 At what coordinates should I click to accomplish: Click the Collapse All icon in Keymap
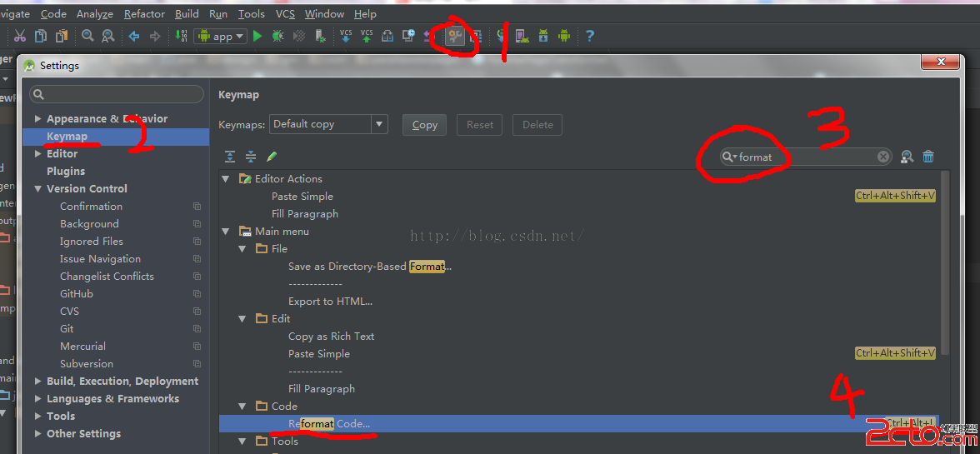click(x=251, y=157)
